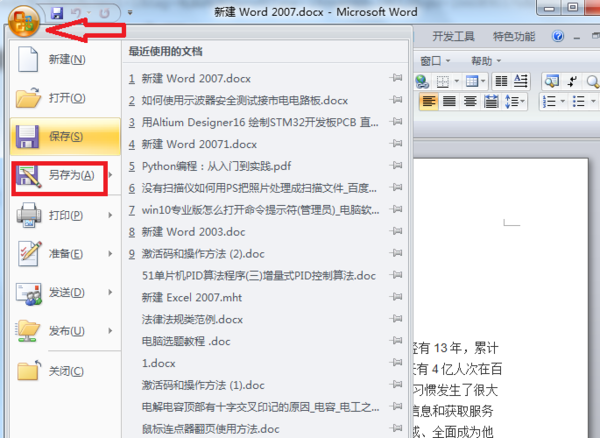Click the Bulleted List icon
The height and width of the screenshot is (438, 600).
tap(578, 101)
